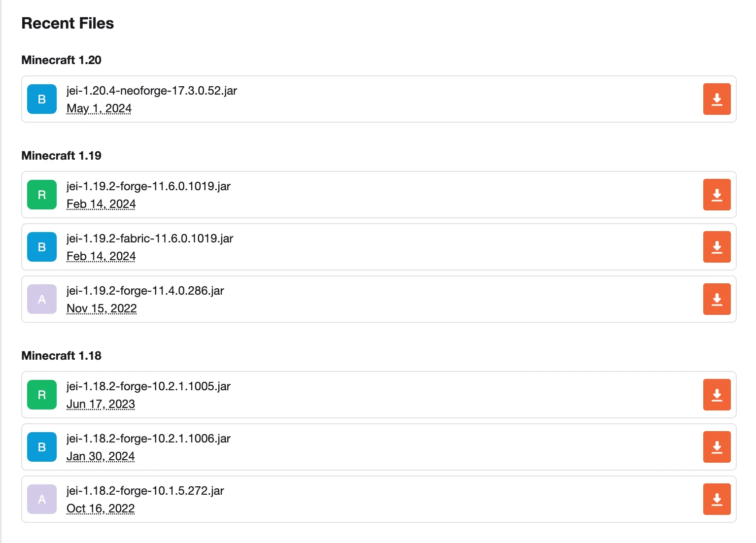Click the Nov 15, 2022 date
This screenshot has height=543, width=756.
[x=102, y=308]
